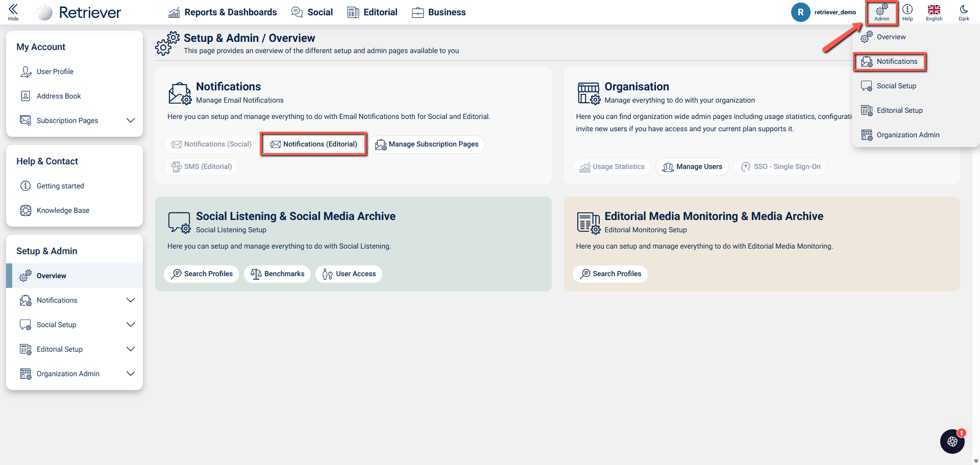Click the Benchmarks button
Screen dimensions: 980x465
277,274
